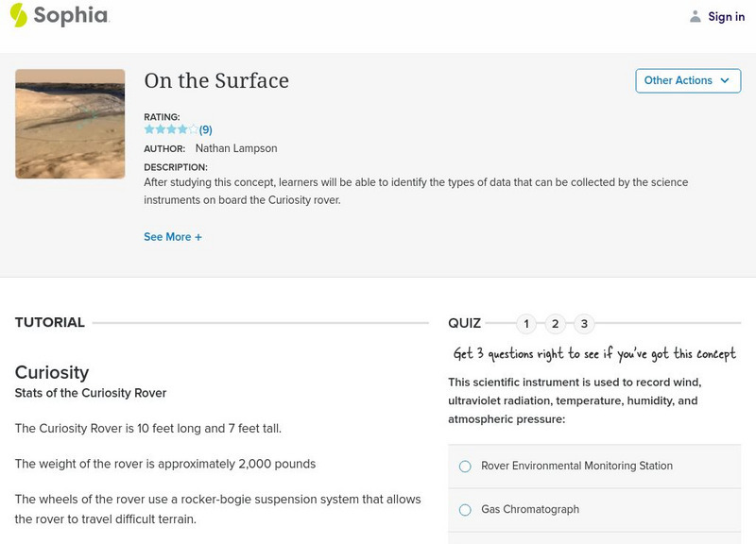Viewport: 756px width, 544px height.
Task: Select quiz question number 1 circle
Action: (x=526, y=324)
